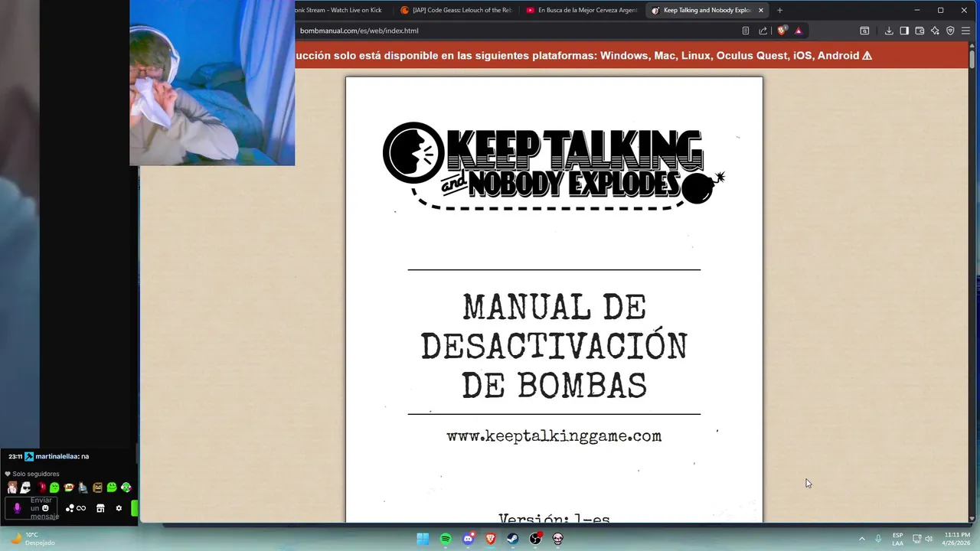
Task: Switch to the Code Geass Lelouch tab
Action: pos(456,10)
